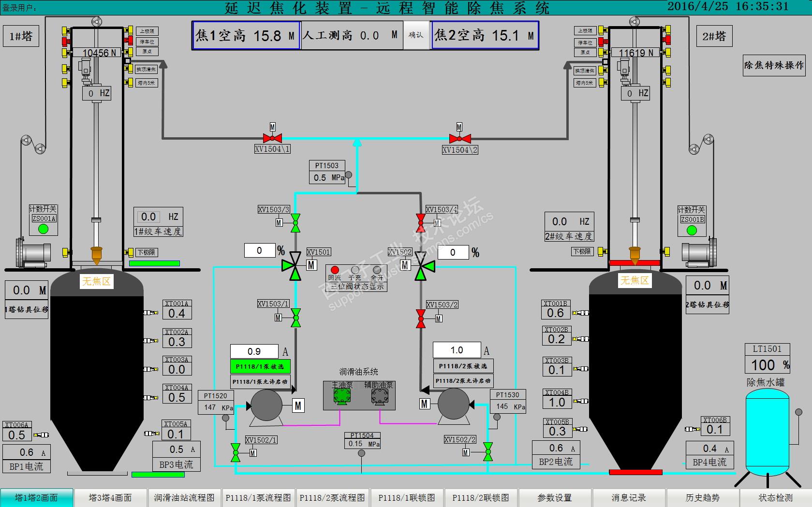Click the ZS001A green counter switch lamp
The width and height of the screenshot is (812, 507).
pyautogui.click(x=44, y=229)
